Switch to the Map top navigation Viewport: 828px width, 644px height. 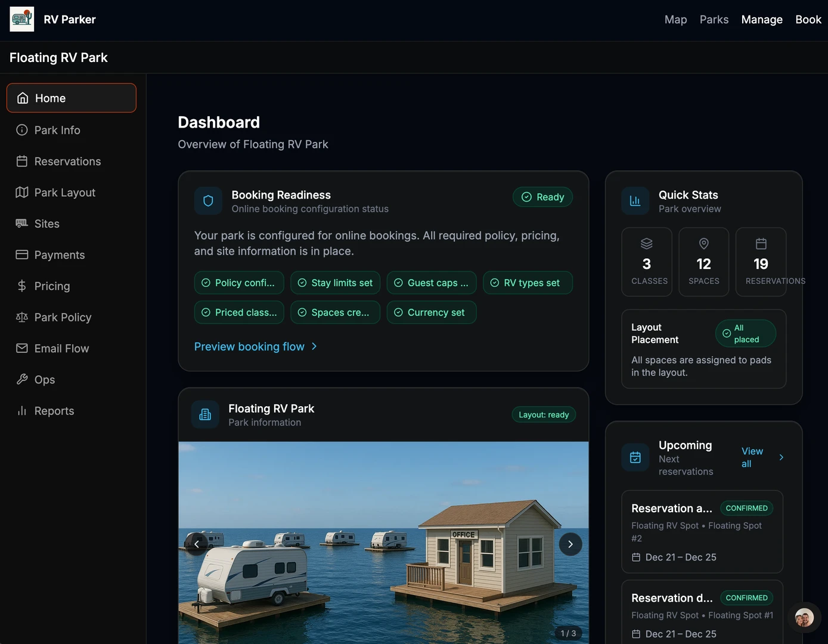point(675,20)
